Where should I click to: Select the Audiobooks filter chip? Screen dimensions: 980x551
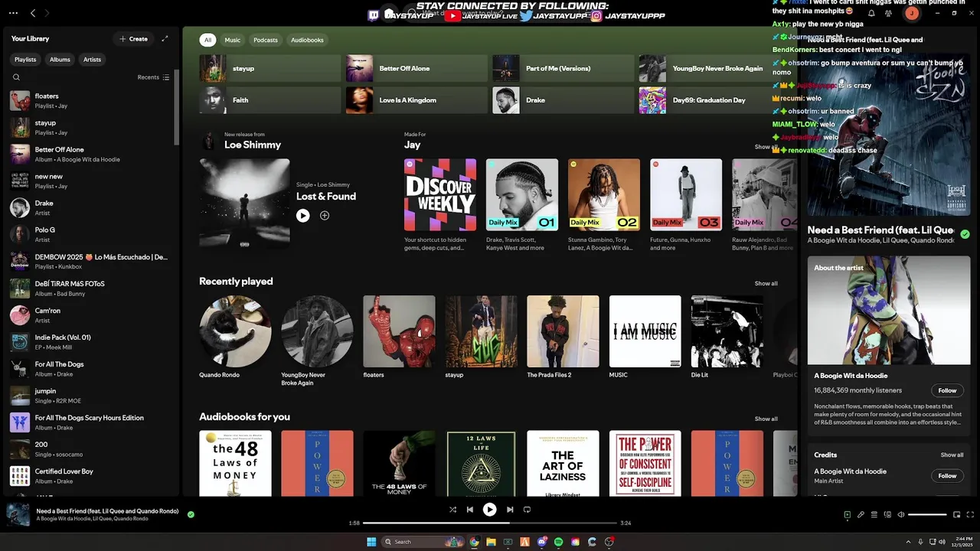click(x=307, y=40)
